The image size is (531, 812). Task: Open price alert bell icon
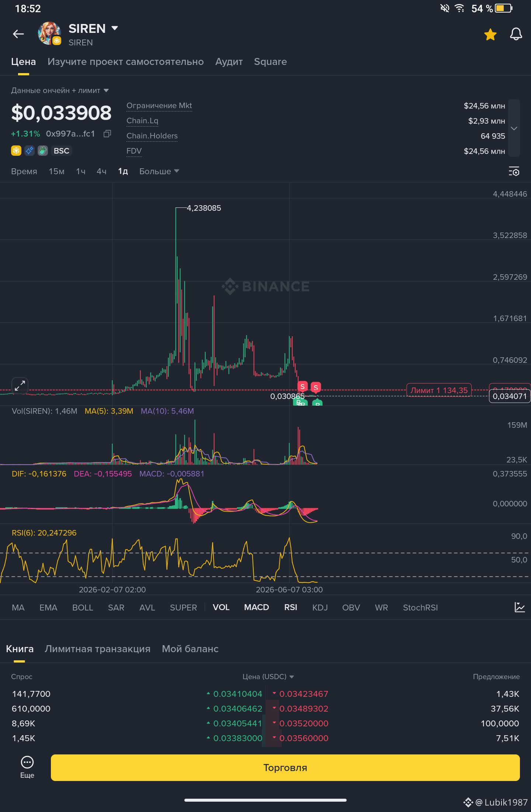[516, 34]
